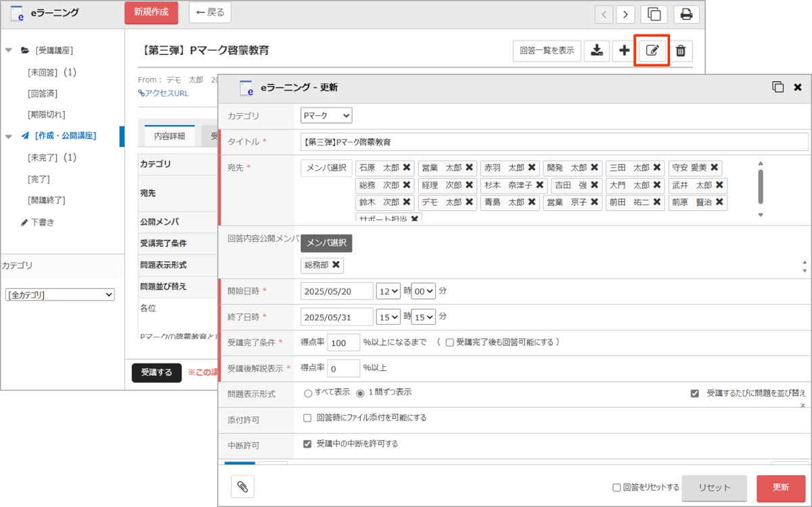Viewport: 812px width, 507px height.
Task: Click the タイトル input field
Action: pos(555,142)
